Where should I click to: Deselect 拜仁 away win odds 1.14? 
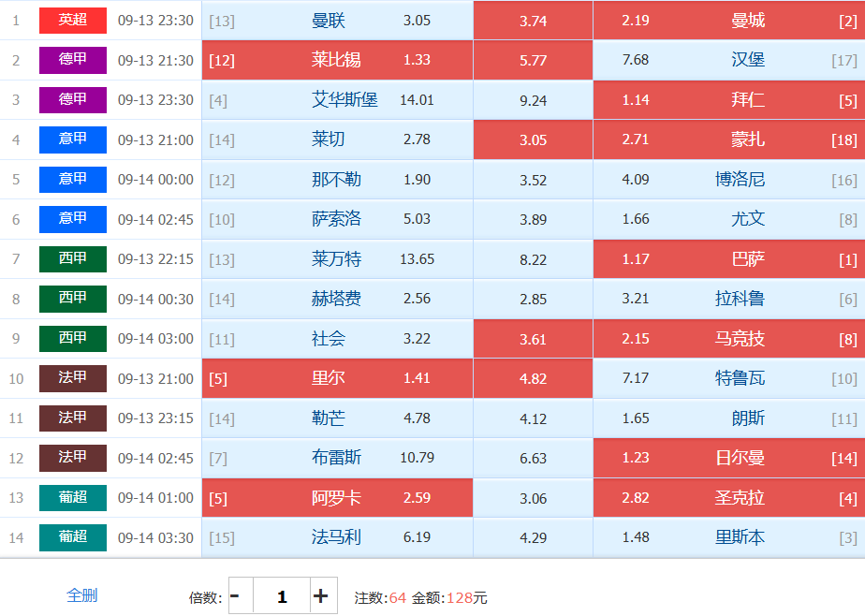pyautogui.click(x=728, y=100)
